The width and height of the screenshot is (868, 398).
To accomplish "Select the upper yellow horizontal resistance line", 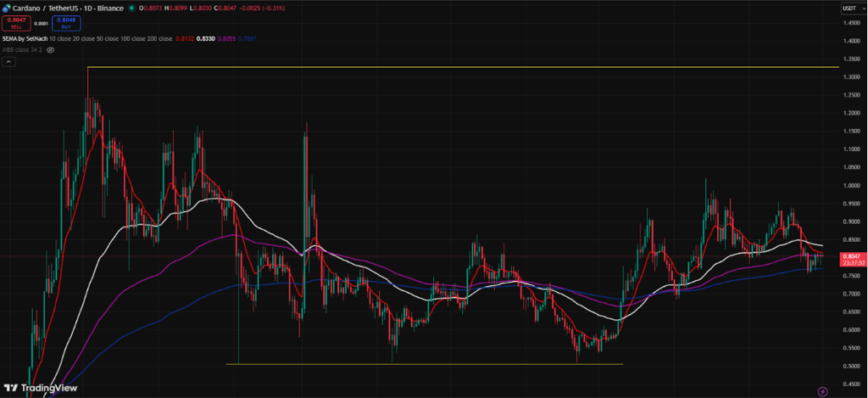I will pos(464,67).
